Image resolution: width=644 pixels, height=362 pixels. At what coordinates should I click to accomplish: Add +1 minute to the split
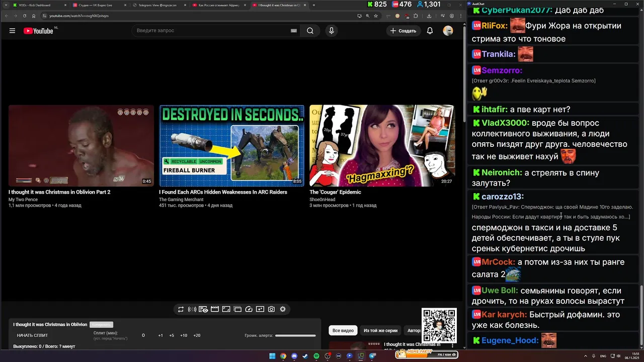(160, 335)
